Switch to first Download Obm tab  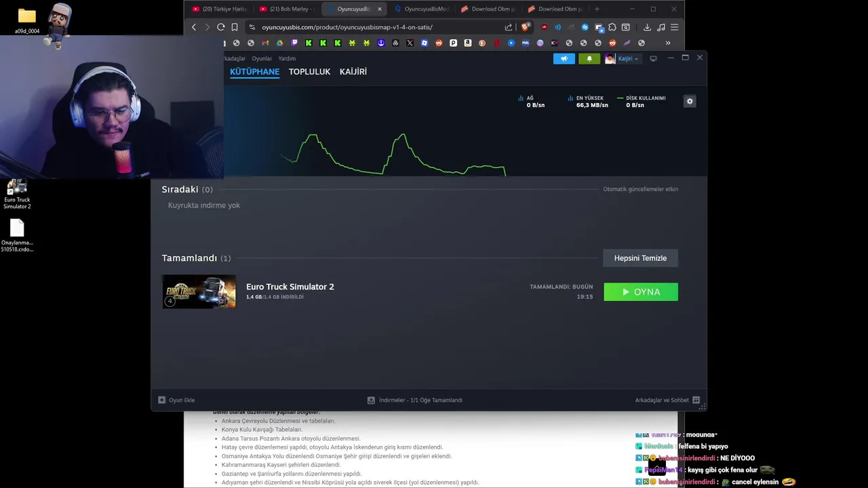tap(488, 9)
